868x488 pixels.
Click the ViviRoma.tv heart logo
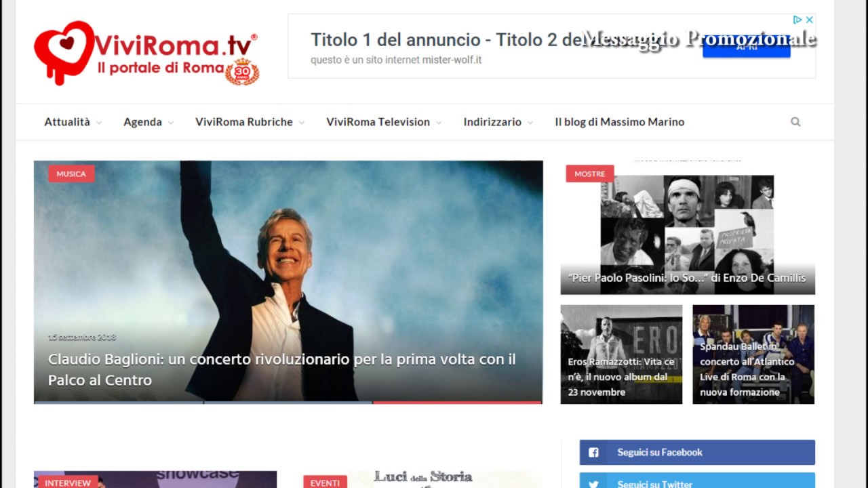[64, 52]
